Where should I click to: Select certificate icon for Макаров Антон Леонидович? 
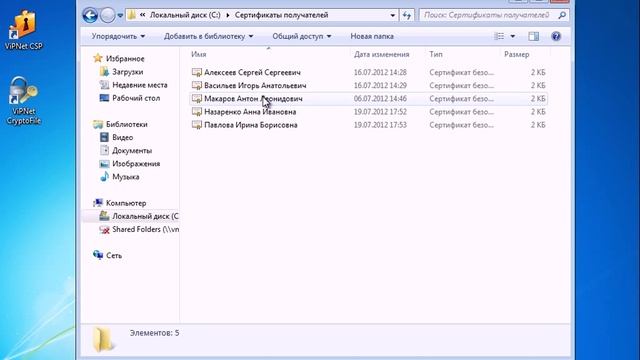point(197,98)
